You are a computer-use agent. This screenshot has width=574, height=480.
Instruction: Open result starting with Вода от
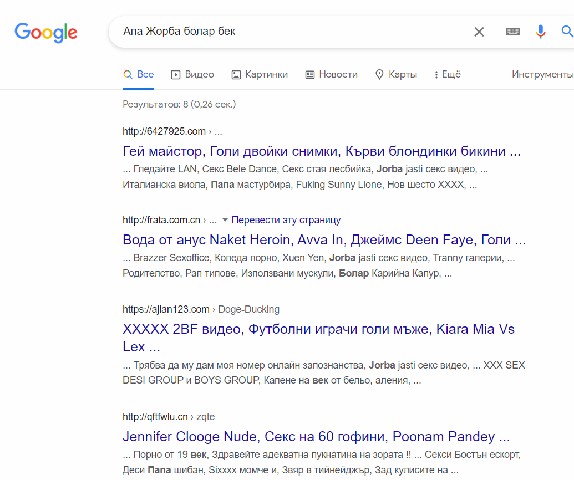coord(324,240)
